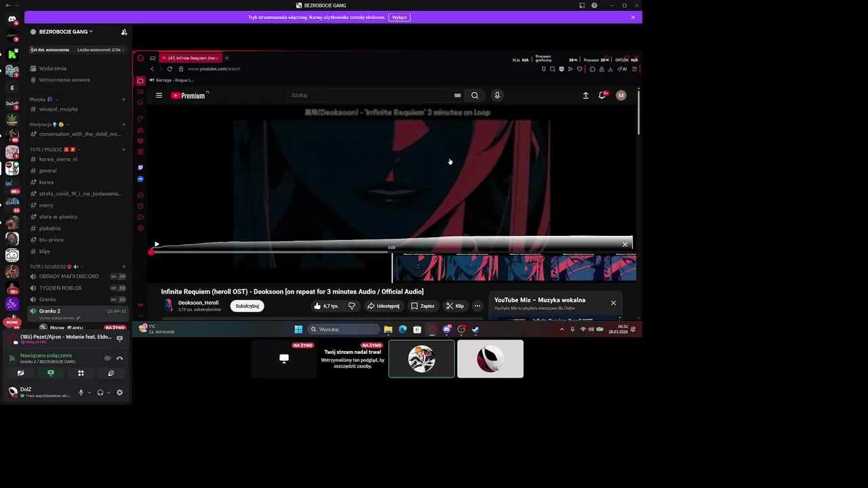This screenshot has width=868, height=488.
Task: Open the soundboard icon
Action: (x=111, y=373)
